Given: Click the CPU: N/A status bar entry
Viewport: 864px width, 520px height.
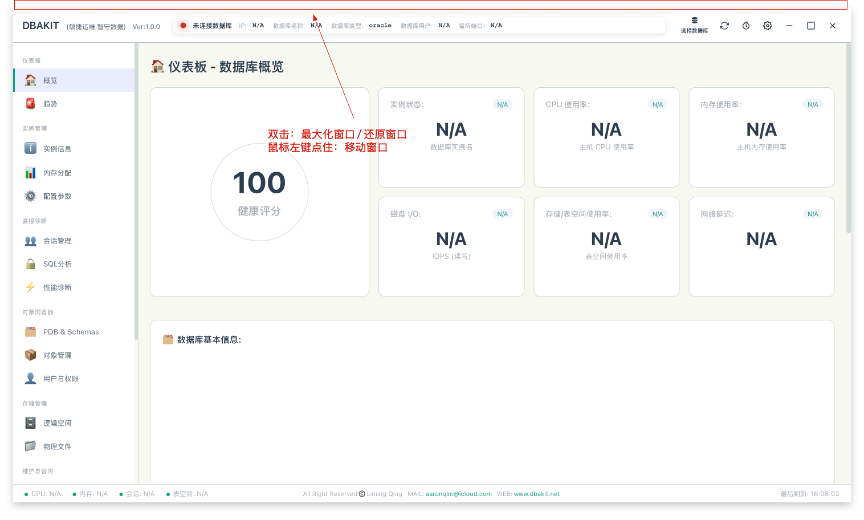Looking at the screenshot, I should click(x=42, y=494).
